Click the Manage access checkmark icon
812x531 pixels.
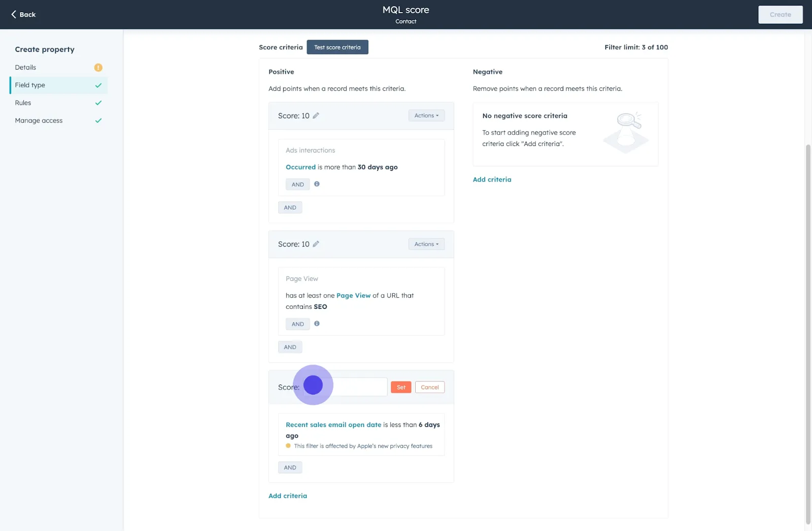pyautogui.click(x=98, y=121)
